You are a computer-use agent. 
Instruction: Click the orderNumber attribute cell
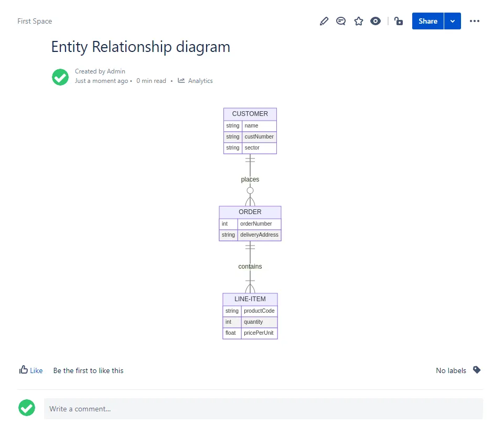click(x=259, y=224)
